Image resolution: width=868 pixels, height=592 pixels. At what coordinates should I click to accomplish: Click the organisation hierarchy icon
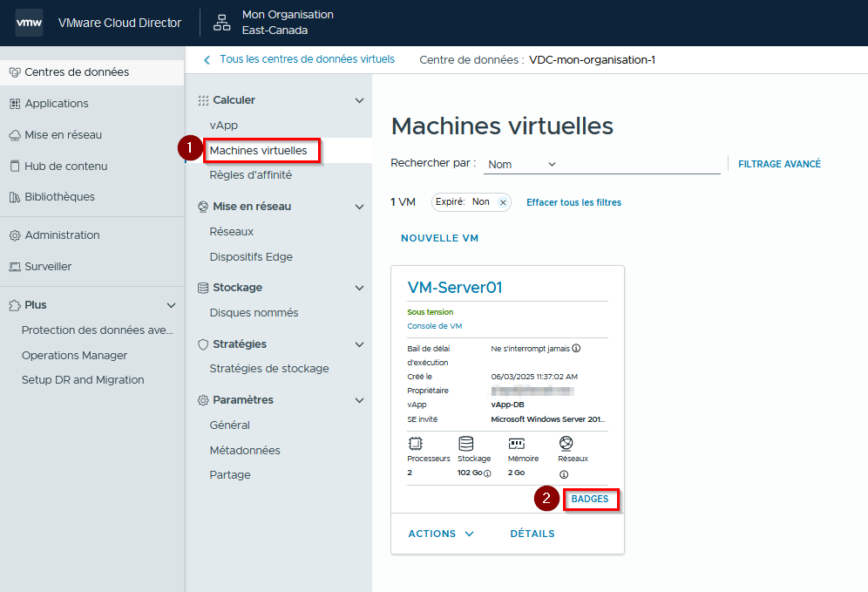[x=222, y=23]
